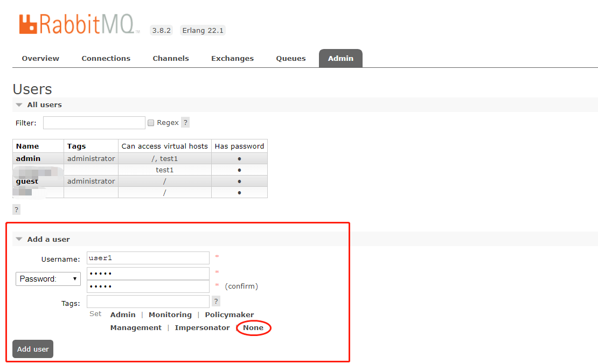The height and width of the screenshot is (364, 598).
Task: Click the Add user button
Action: 33,349
